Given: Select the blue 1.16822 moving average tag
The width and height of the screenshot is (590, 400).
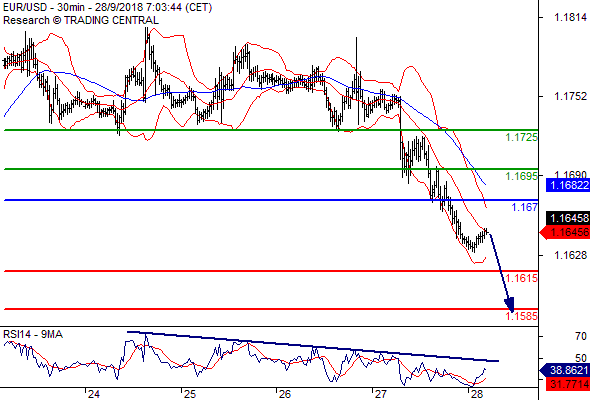Looking at the screenshot, I should [x=568, y=185].
